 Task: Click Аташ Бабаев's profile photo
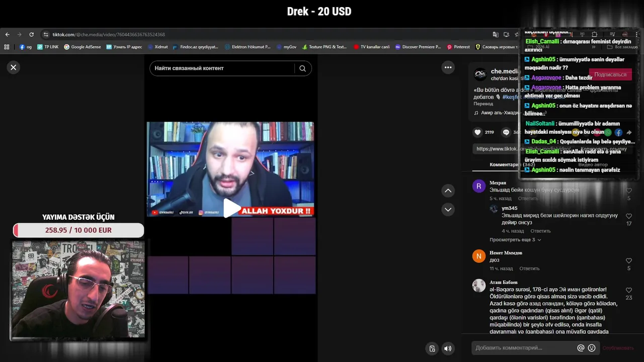click(478, 286)
